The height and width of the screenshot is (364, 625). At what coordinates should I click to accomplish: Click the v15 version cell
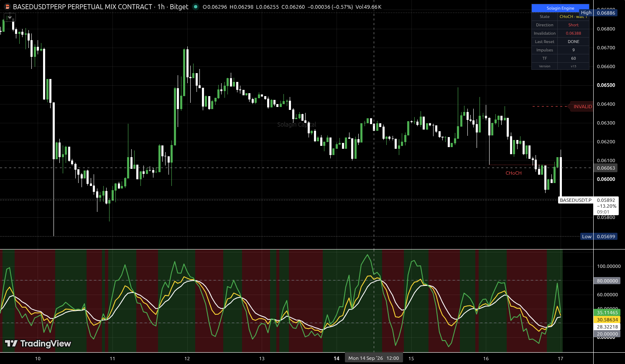point(573,66)
